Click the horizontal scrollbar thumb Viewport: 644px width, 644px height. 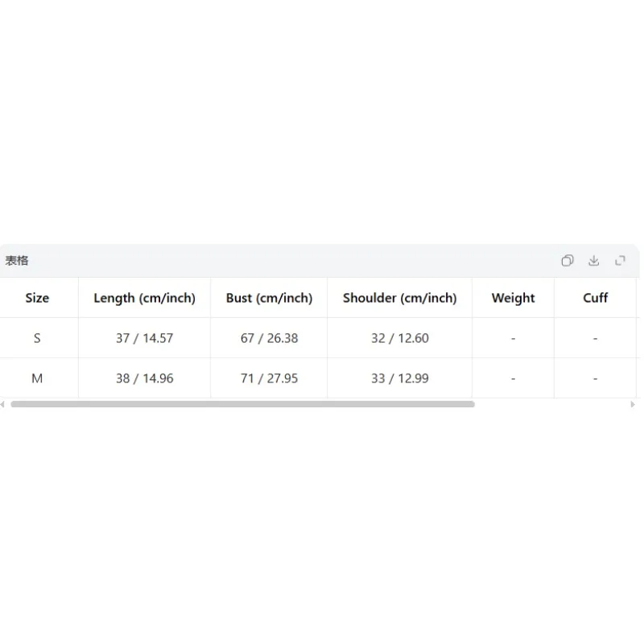(x=243, y=404)
